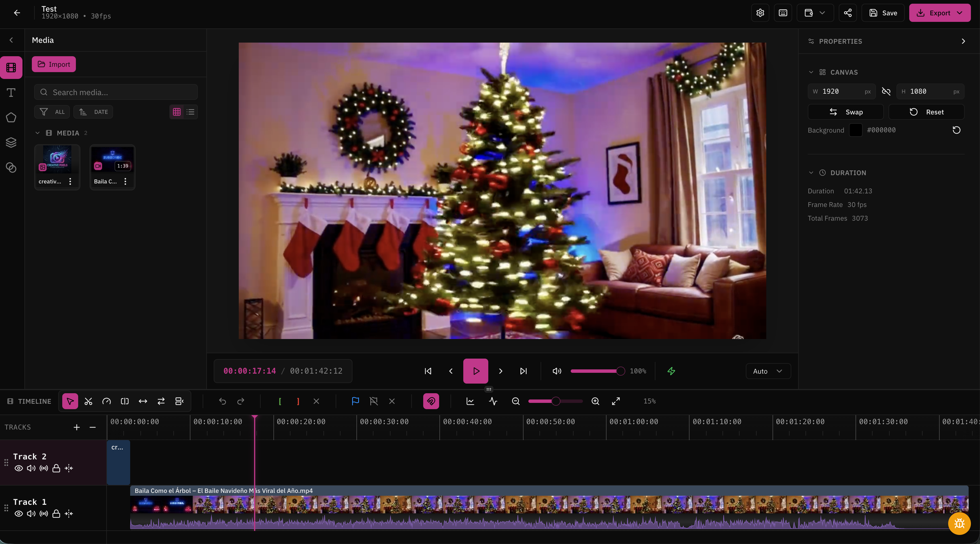Open the Auto preview quality dropdown
980x544 pixels.
(768, 371)
